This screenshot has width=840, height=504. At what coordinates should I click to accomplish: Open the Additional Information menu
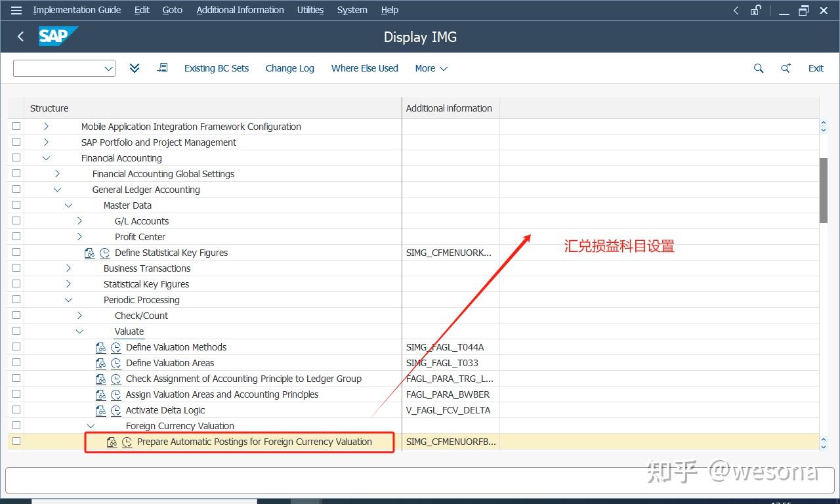tap(240, 10)
